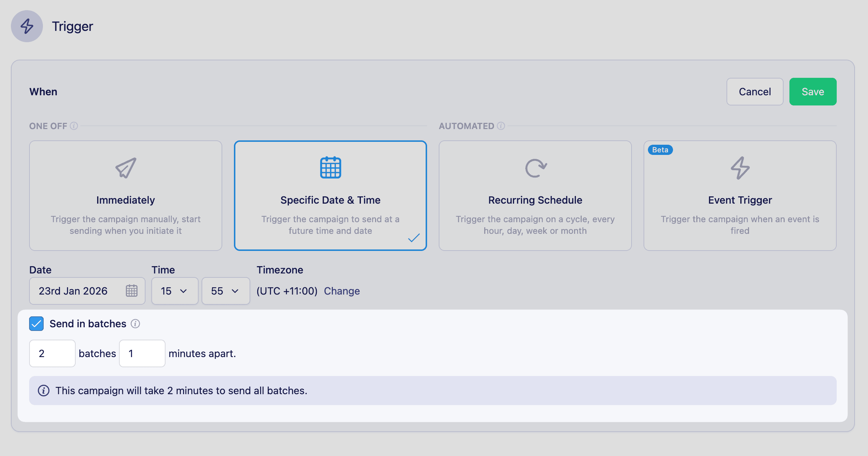This screenshot has width=868, height=456.
Task: Open the minute dropdown showing 55
Action: click(226, 291)
